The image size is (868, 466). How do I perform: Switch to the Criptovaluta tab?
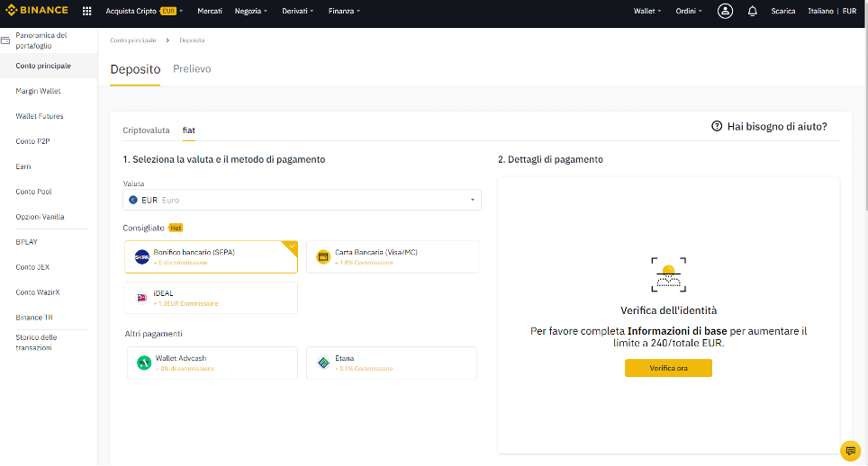(x=146, y=130)
